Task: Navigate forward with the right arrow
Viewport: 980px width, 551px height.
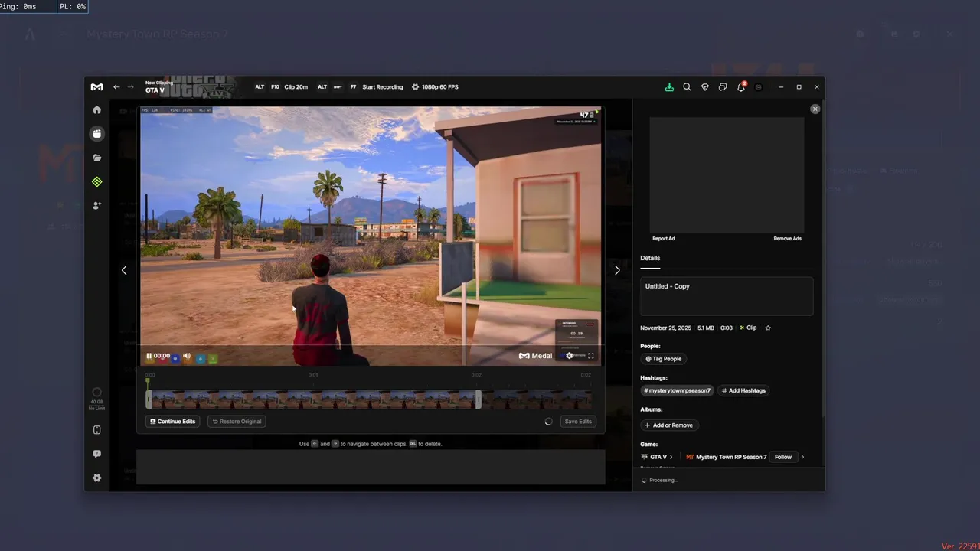Action: tap(131, 87)
